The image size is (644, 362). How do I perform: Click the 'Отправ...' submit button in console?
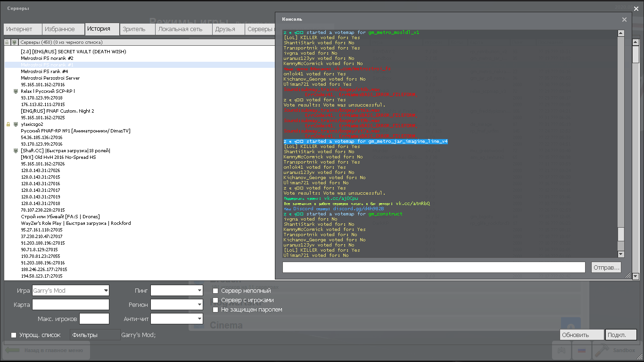[x=606, y=267]
